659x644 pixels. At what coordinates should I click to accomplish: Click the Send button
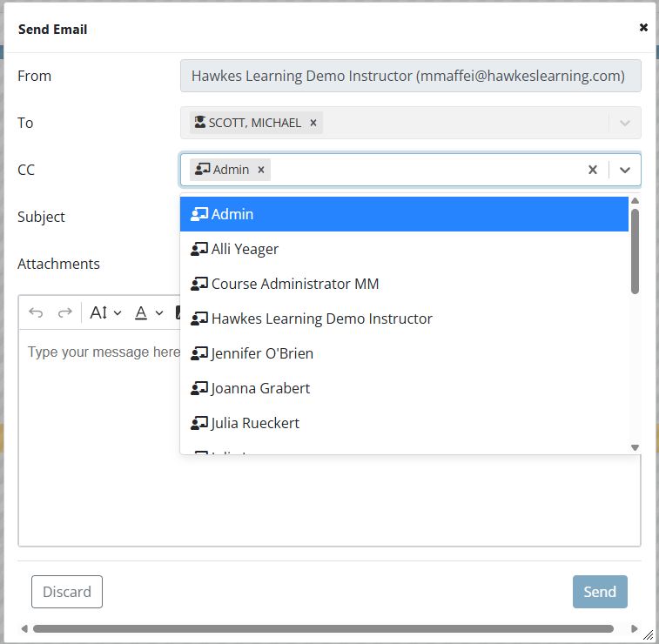pos(600,592)
